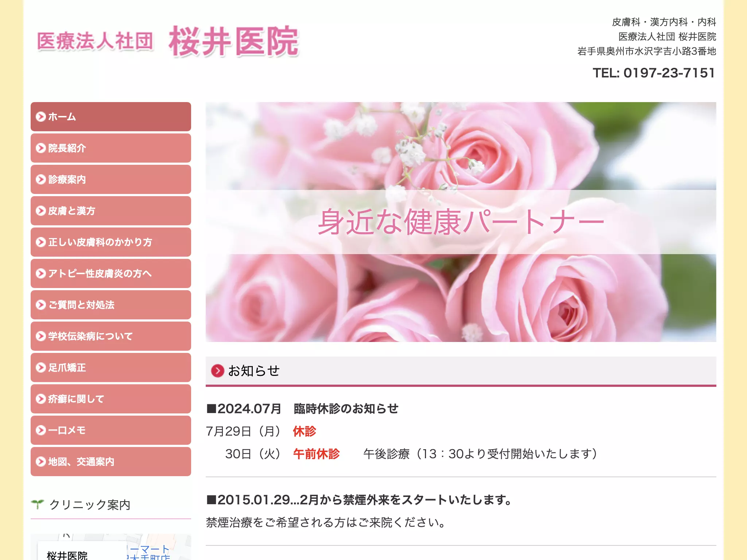
Task: Go to 院長紹介 page
Action: (x=111, y=148)
